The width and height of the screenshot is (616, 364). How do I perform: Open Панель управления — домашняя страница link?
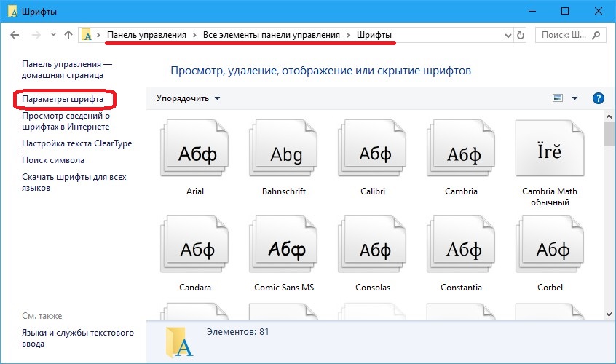[67, 69]
